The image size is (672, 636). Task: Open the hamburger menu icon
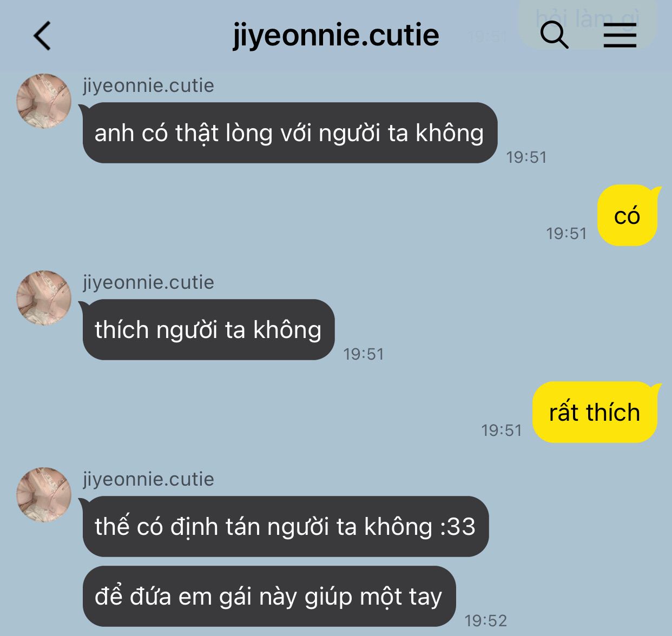click(620, 36)
